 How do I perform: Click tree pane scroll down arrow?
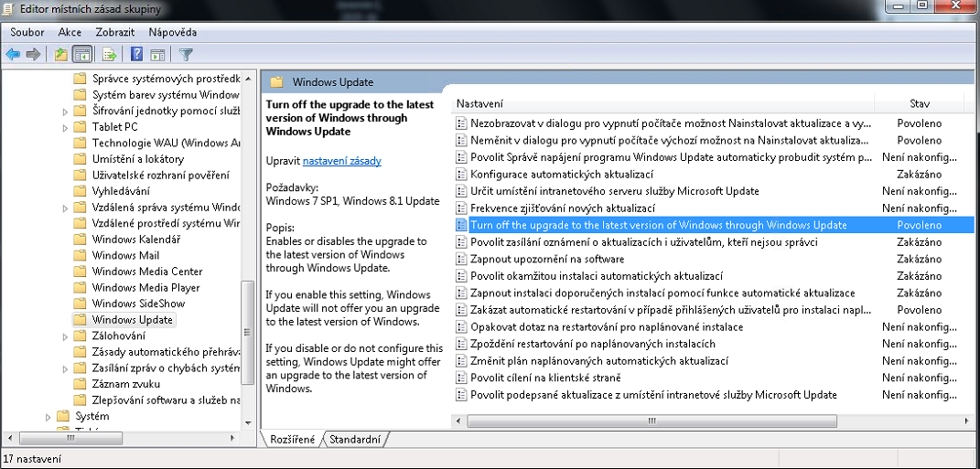click(x=247, y=422)
